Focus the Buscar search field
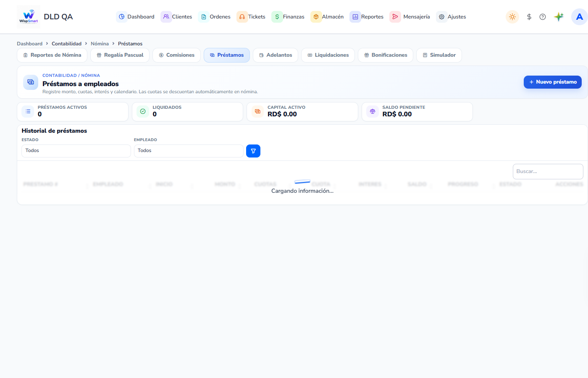588x378 pixels. pos(548,171)
